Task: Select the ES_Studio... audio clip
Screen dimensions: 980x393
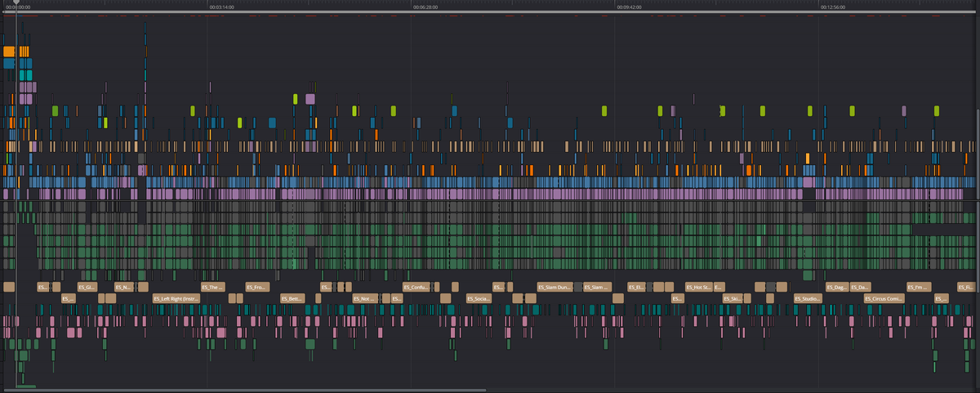Action: [x=808, y=299]
